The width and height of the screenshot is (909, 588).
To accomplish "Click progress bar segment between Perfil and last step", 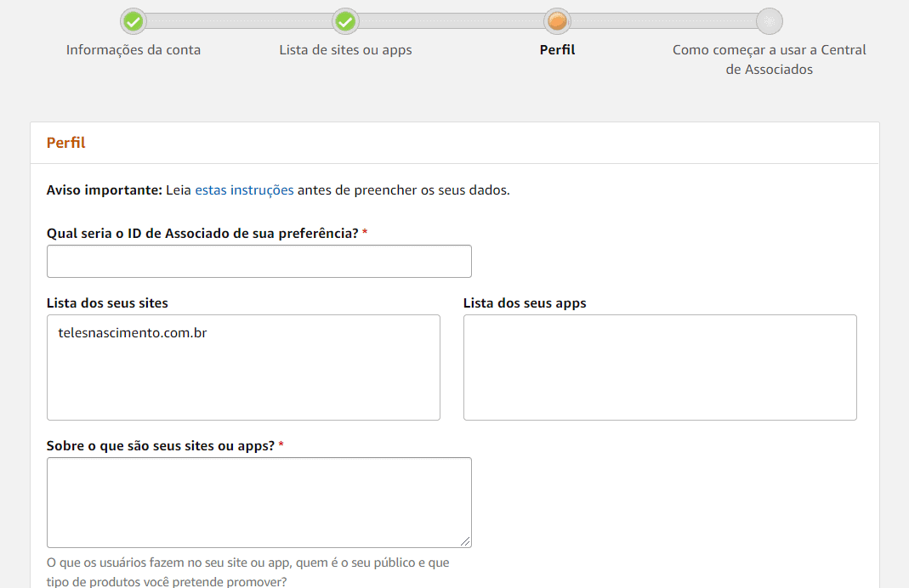I will click(x=662, y=21).
